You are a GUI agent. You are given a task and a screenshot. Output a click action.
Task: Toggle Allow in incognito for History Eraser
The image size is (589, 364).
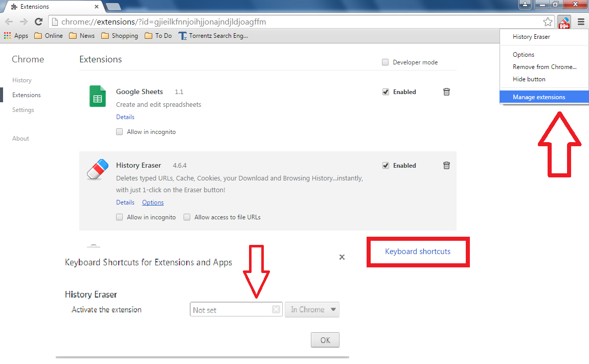pyautogui.click(x=119, y=217)
